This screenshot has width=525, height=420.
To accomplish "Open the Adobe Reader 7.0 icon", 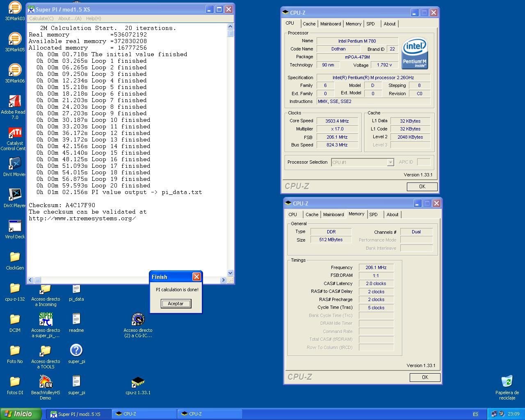I will [15, 102].
